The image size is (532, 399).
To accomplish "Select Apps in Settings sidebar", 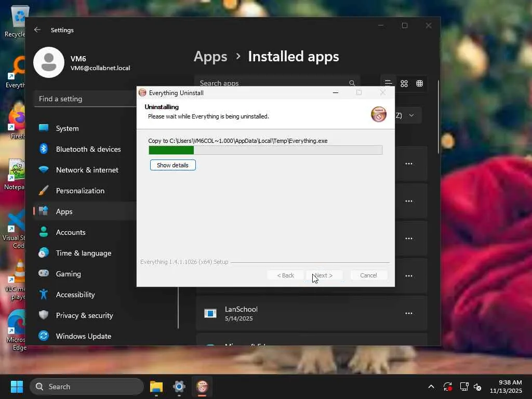I will point(86,211).
